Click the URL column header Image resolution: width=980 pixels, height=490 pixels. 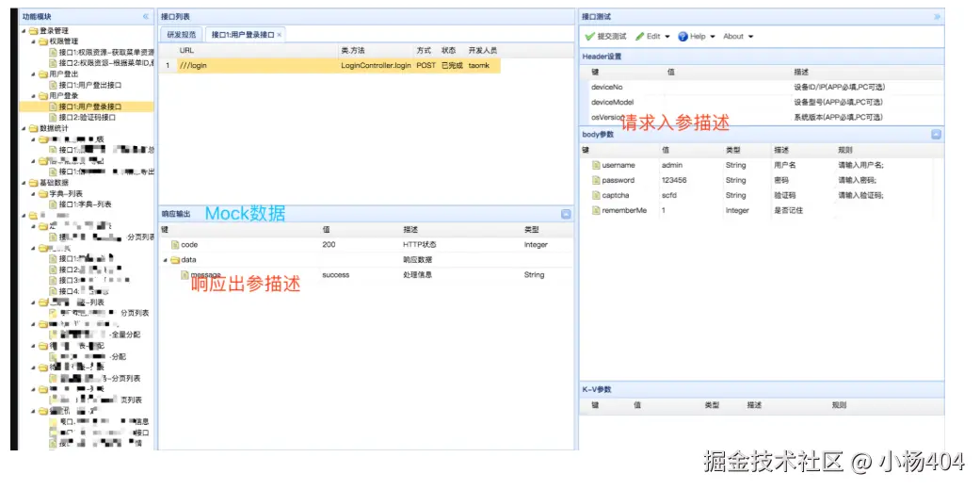tap(186, 50)
